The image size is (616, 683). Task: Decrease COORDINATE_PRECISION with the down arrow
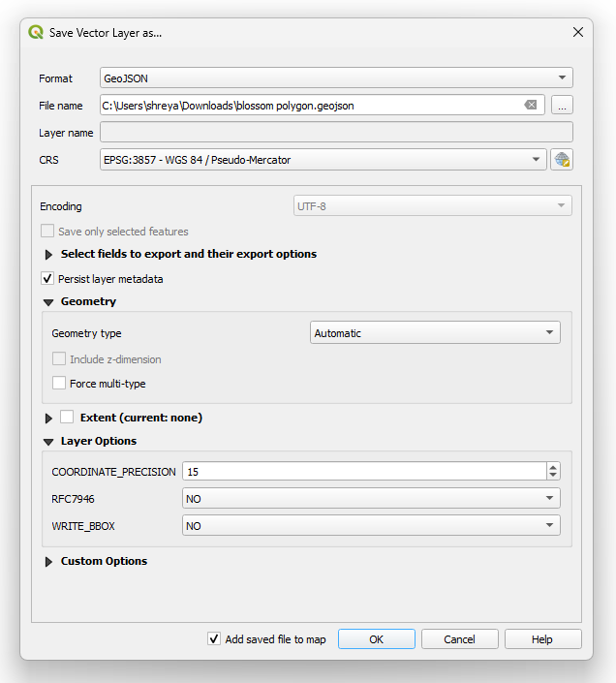553,476
